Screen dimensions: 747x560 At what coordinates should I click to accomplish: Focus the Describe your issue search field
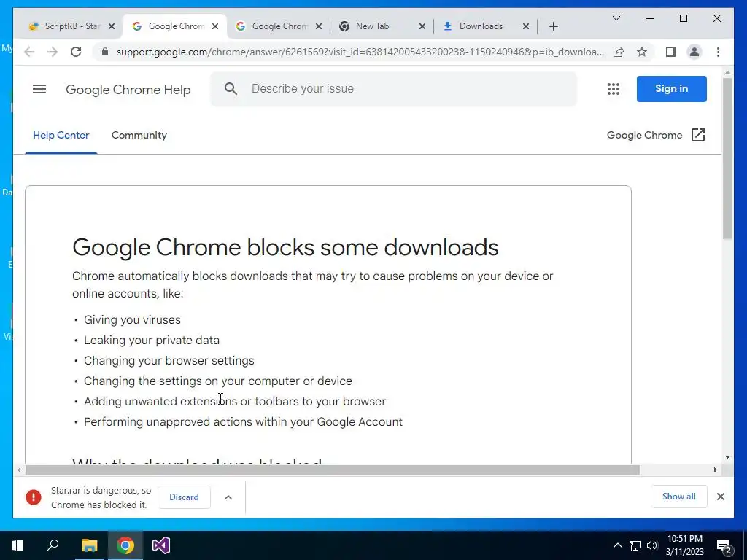[393, 88]
